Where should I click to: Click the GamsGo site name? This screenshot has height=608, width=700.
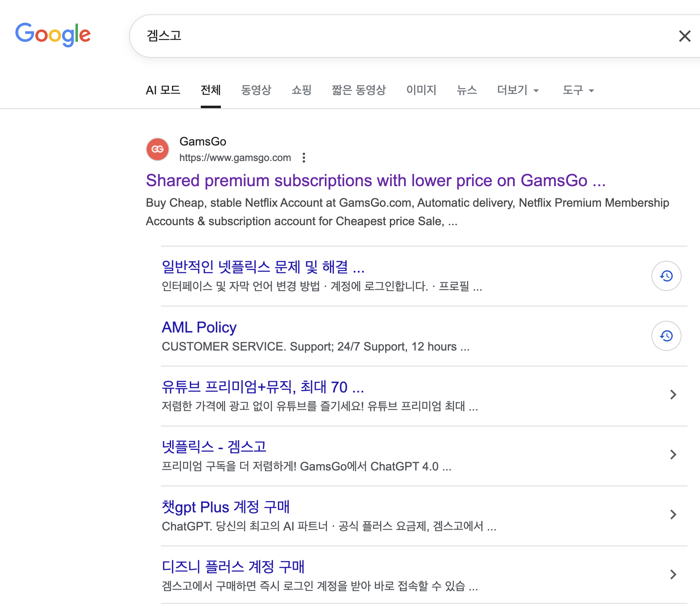coord(203,142)
